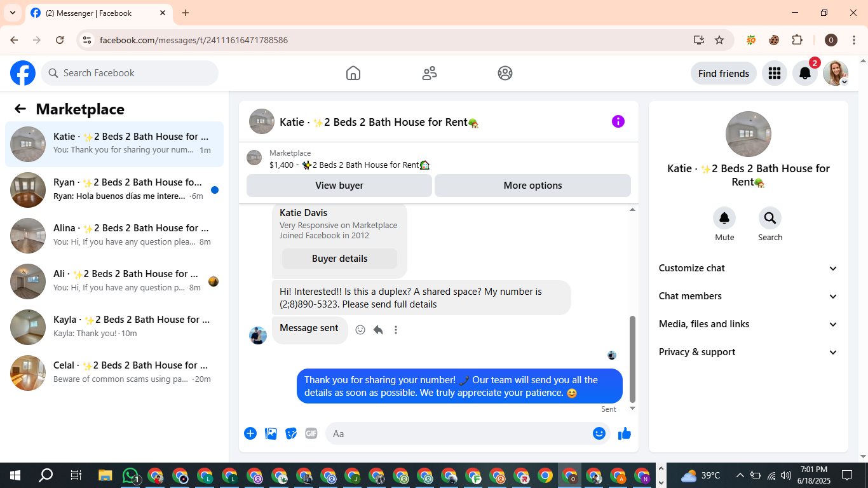868x488 pixels.
Task: Open the notifications bell with badge 2
Action: click(805, 73)
